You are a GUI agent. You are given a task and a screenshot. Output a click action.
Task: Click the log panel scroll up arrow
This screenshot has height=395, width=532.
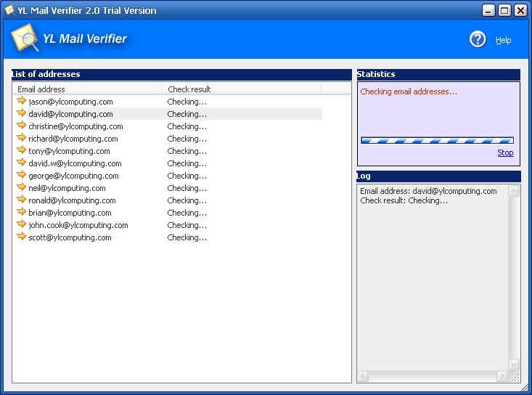coord(514,191)
